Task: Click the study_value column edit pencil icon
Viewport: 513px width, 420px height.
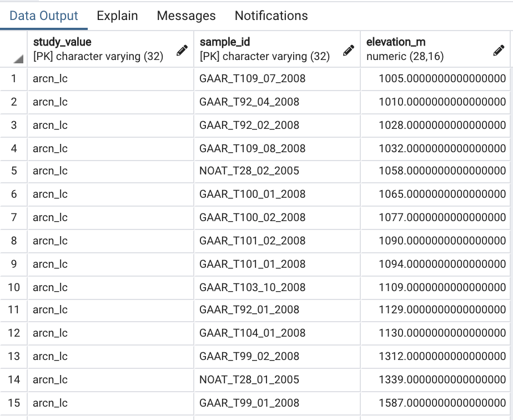Action: coord(182,51)
